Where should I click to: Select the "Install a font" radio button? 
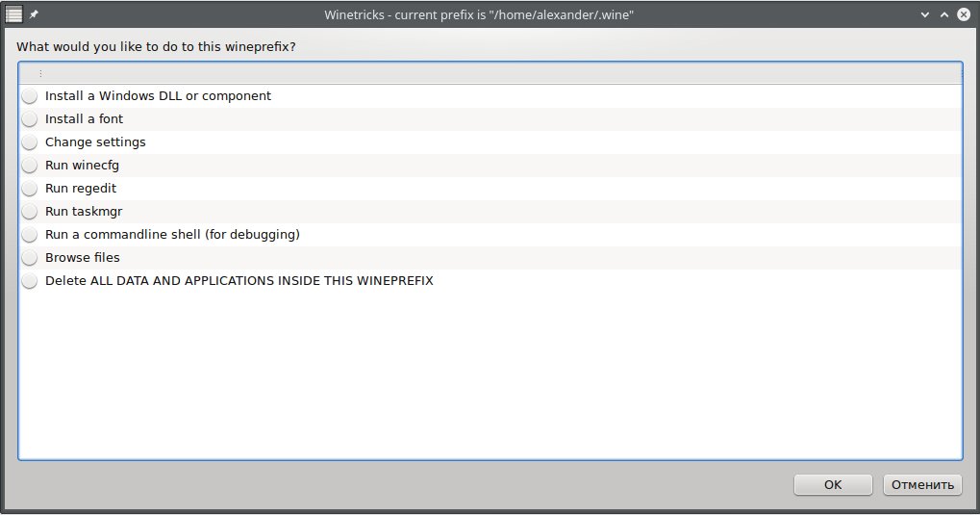click(30, 119)
